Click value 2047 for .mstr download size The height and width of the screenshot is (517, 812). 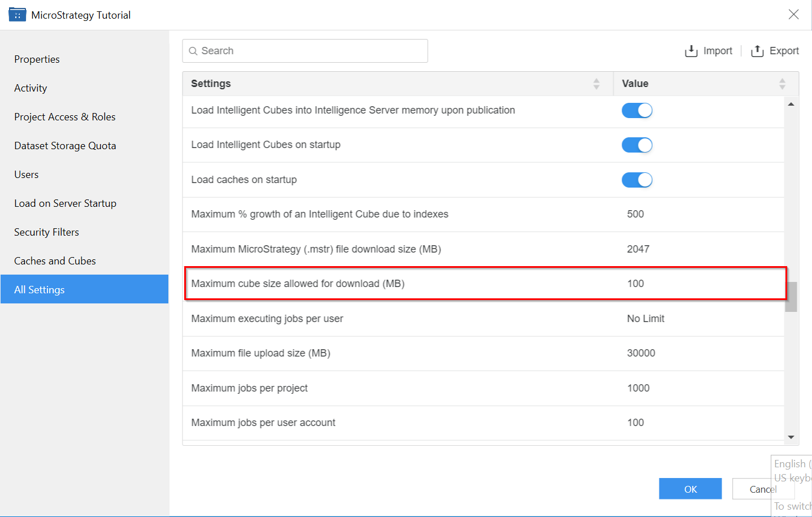(x=638, y=249)
